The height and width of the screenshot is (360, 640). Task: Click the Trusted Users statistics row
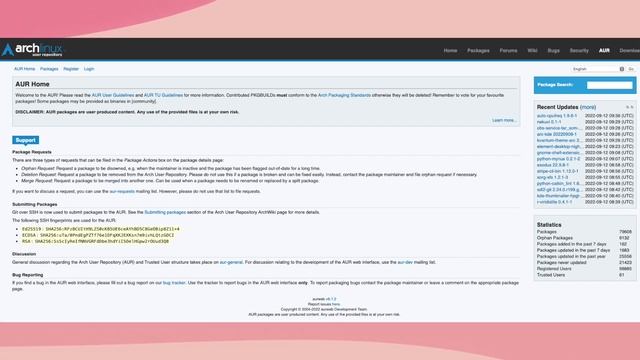(x=584, y=275)
